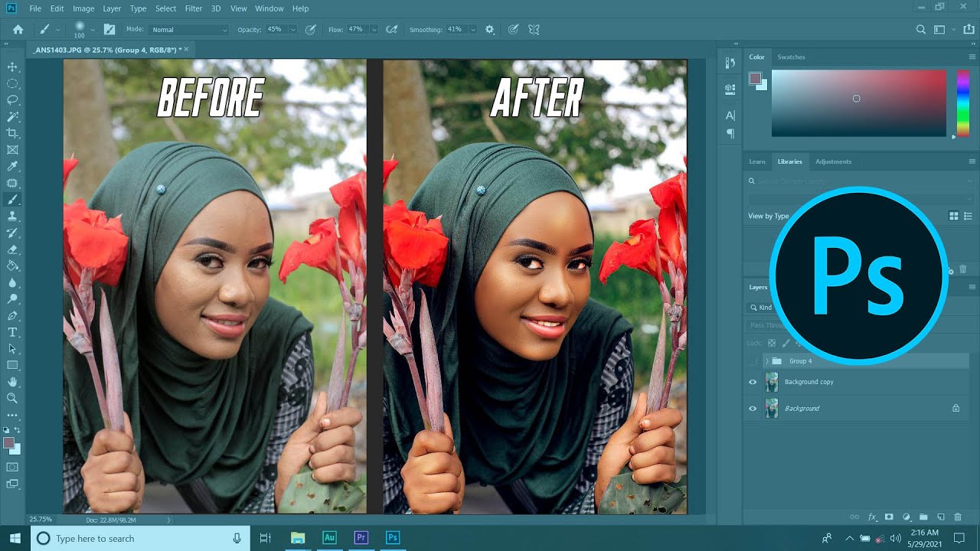Select the Pen tool
This screenshot has height=551, width=980.
(12, 315)
